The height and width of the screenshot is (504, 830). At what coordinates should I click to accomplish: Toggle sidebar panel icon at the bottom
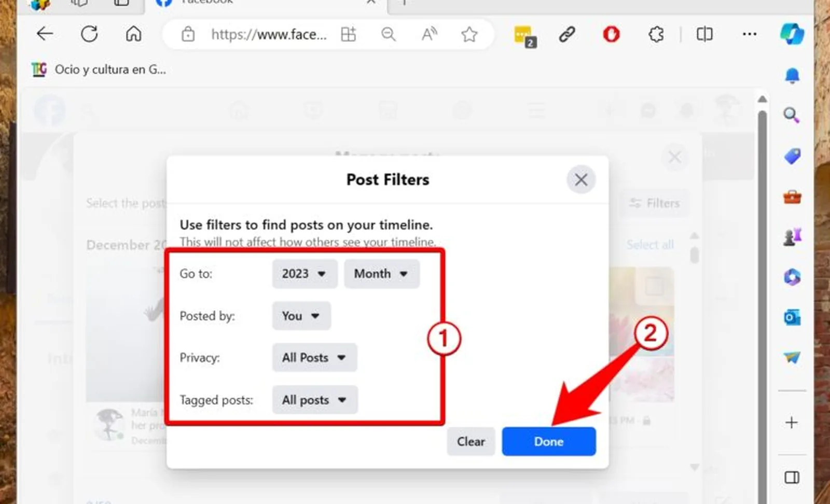point(792,477)
